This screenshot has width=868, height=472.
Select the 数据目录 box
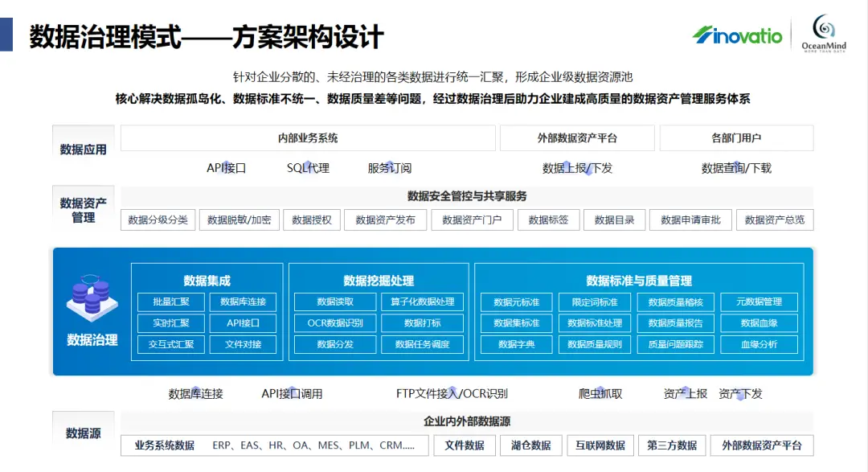pyautogui.click(x=615, y=220)
